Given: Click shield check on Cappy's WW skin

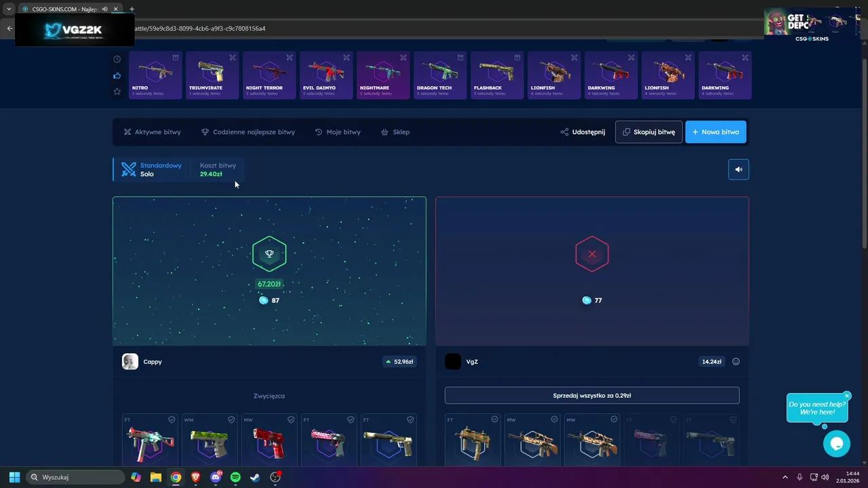Looking at the screenshot, I should 231,420.
